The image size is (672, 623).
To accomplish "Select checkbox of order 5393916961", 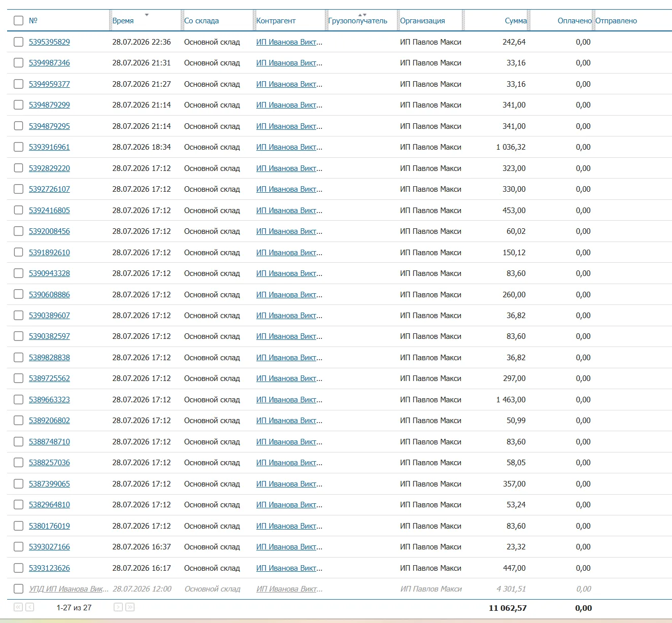I will (x=18, y=147).
